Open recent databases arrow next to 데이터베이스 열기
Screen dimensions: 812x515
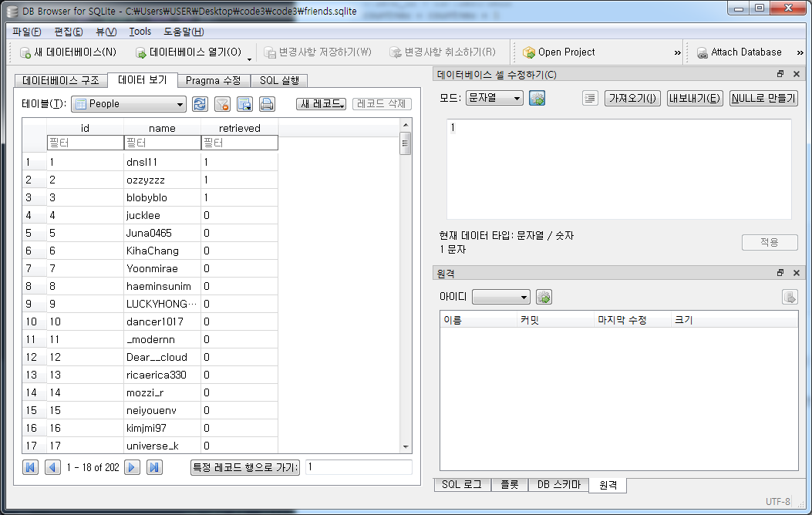(249, 59)
